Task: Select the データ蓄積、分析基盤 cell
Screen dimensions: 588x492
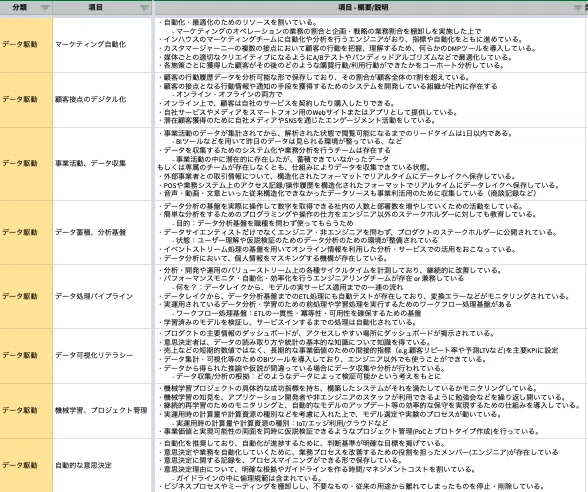Action: (102, 232)
